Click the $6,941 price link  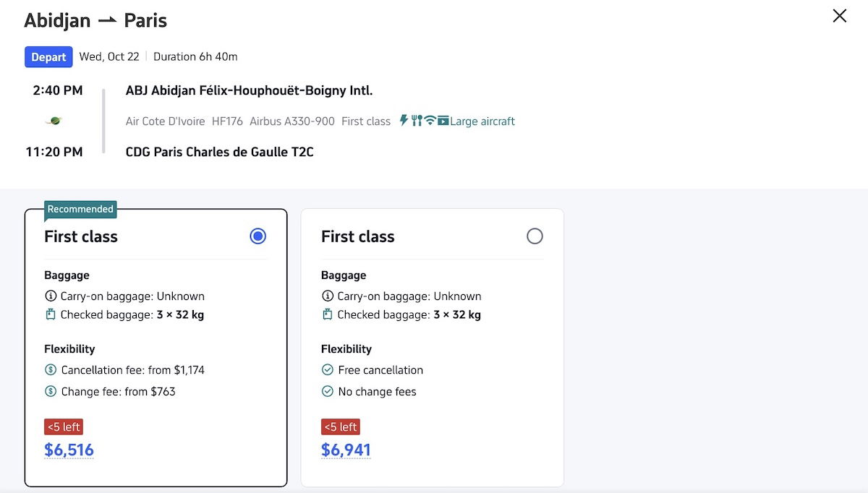(346, 450)
